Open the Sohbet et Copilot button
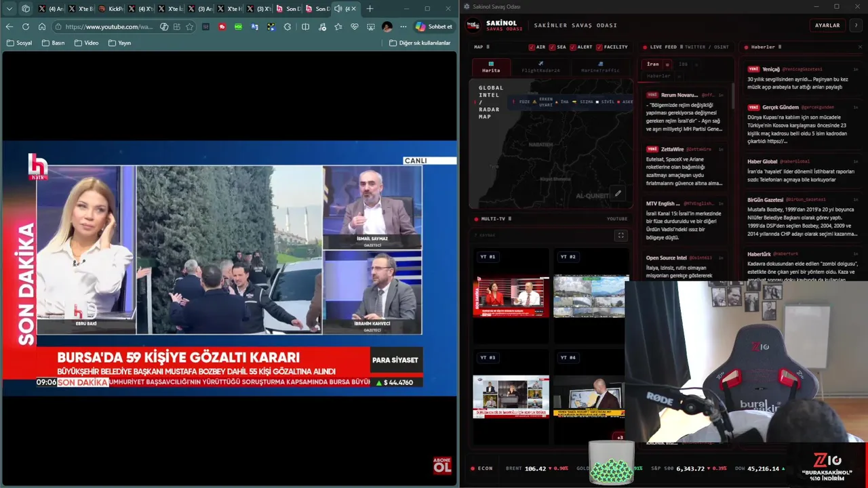Image resolution: width=868 pixels, height=488 pixels. 434,26
